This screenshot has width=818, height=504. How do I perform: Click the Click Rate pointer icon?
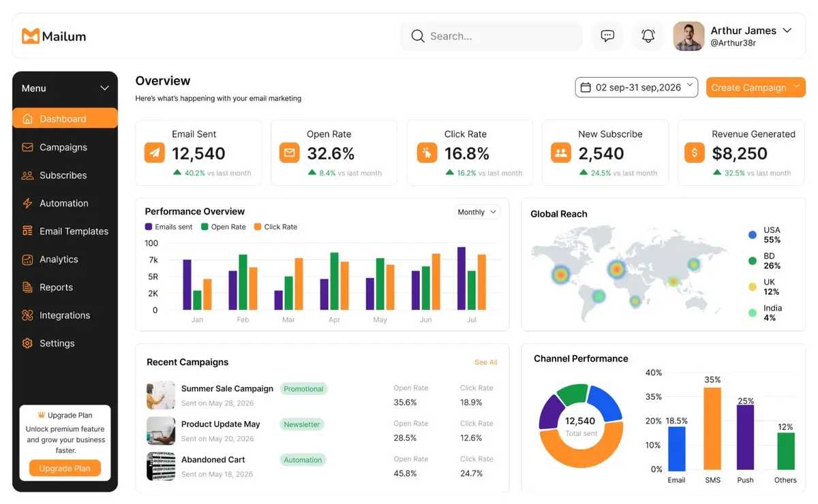click(427, 153)
